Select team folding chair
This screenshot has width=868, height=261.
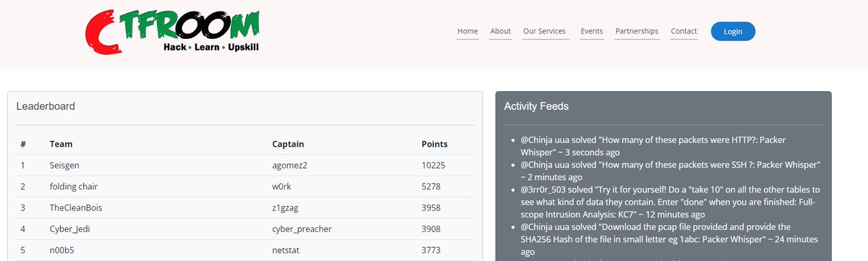(x=74, y=187)
